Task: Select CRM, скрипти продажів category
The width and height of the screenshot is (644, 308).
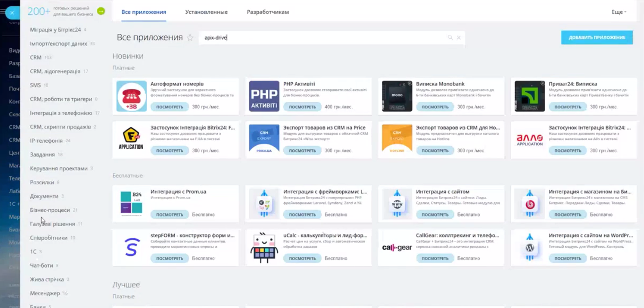Action: pos(60,127)
